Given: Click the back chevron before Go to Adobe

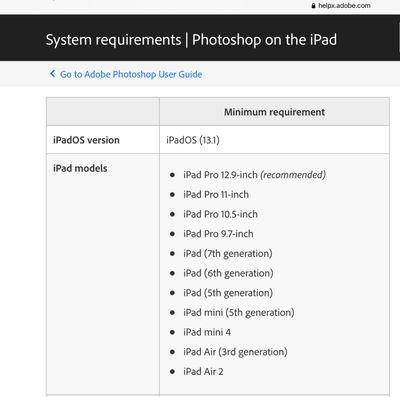Looking at the screenshot, I should pyautogui.click(x=52, y=74).
